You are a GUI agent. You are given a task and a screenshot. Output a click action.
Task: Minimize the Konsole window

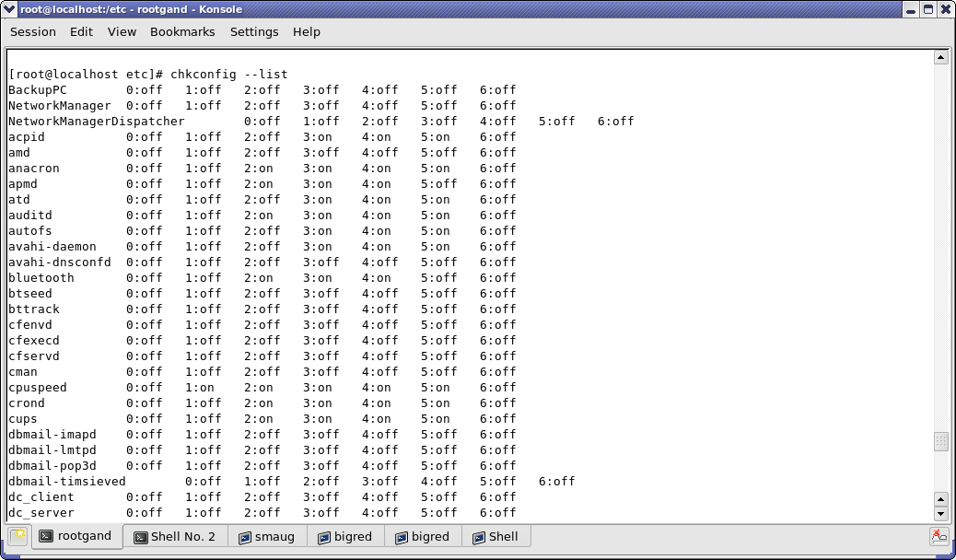(x=910, y=9)
